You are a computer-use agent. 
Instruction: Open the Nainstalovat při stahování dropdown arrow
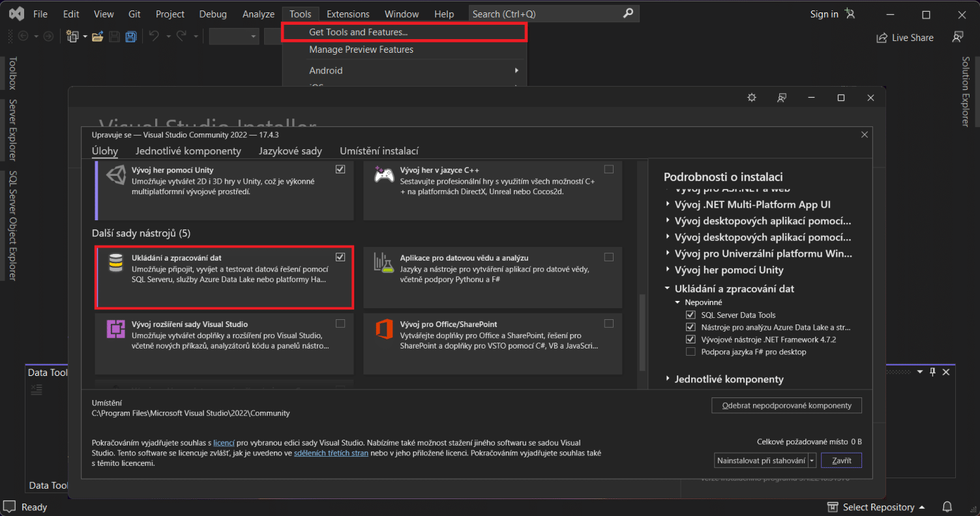812,461
